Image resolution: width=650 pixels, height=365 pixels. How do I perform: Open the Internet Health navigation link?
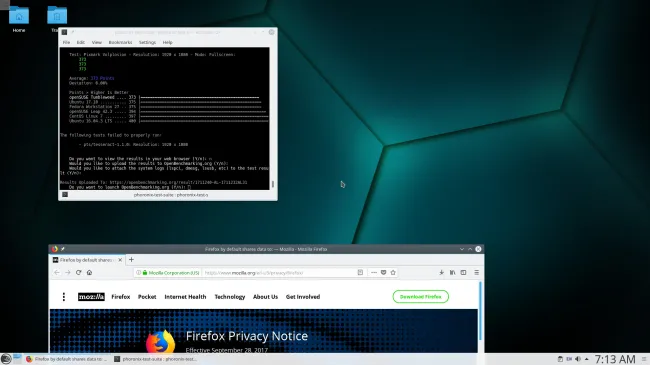point(185,297)
